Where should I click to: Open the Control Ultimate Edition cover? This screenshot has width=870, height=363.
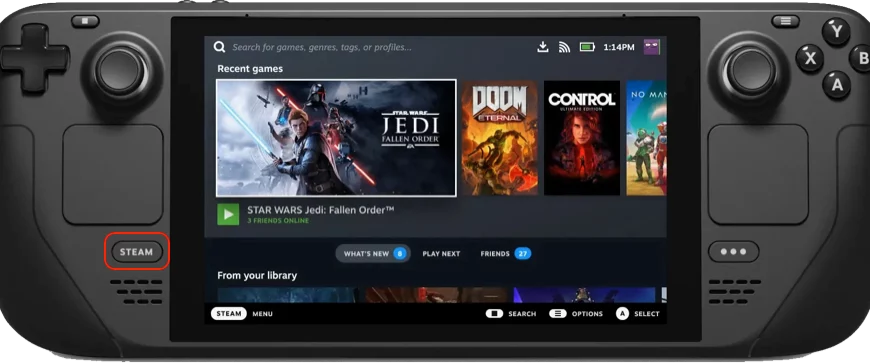[x=581, y=138]
